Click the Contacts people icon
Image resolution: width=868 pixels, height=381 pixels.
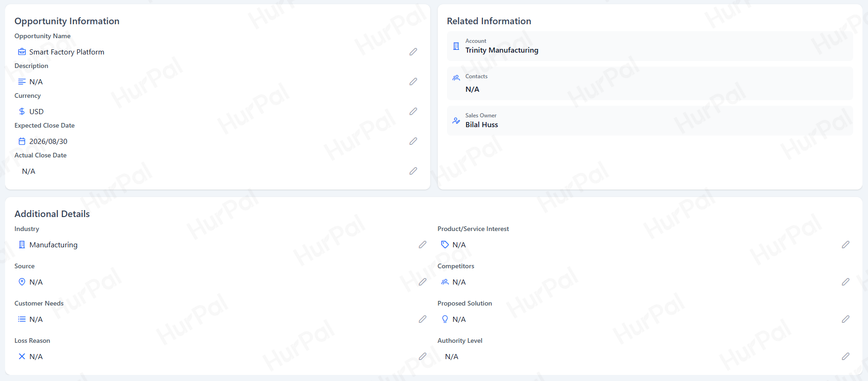[x=456, y=78]
